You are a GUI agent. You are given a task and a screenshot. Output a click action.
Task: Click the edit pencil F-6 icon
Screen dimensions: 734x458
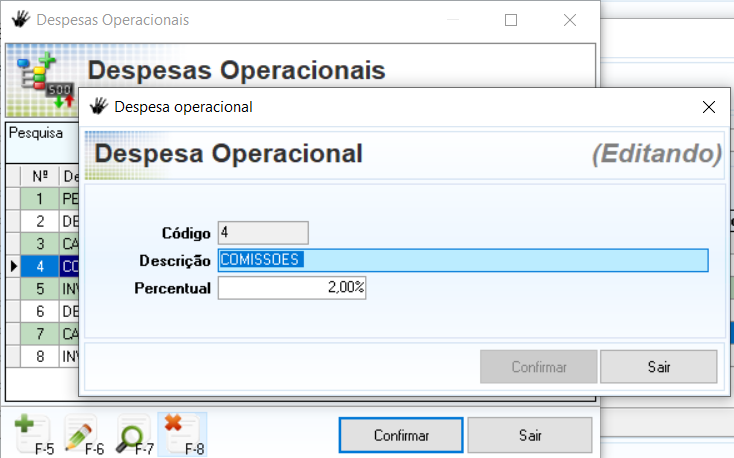pos(82,434)
